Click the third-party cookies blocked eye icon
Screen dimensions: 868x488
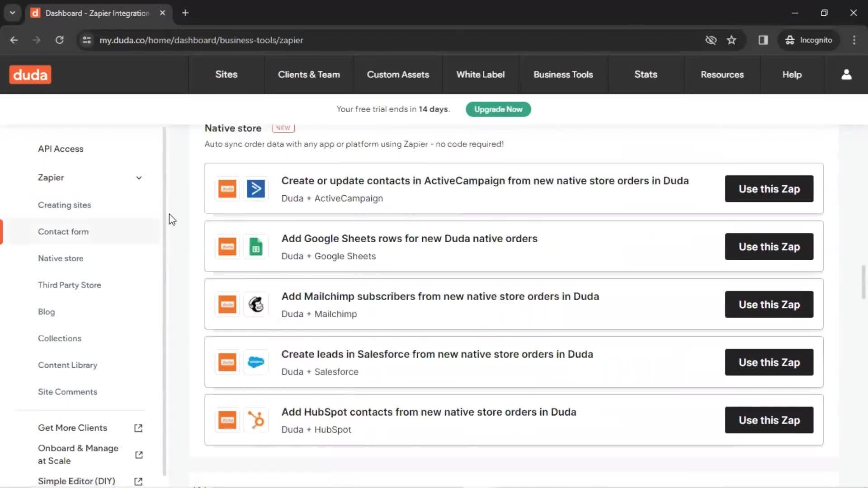click(x=711, y=40)
